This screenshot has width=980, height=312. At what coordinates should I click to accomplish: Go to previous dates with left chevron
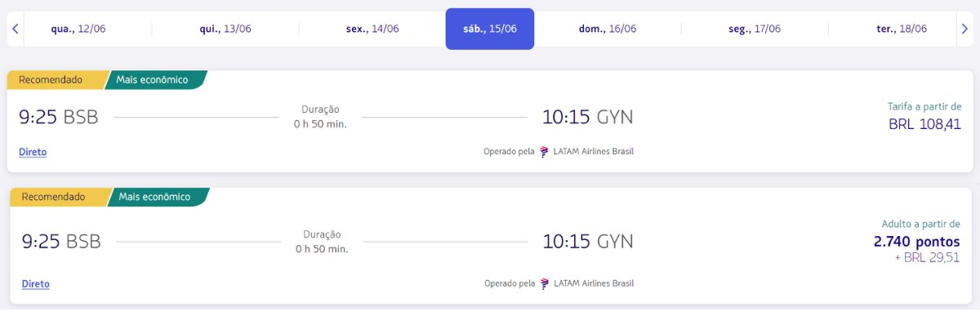[x=15, y=29]
